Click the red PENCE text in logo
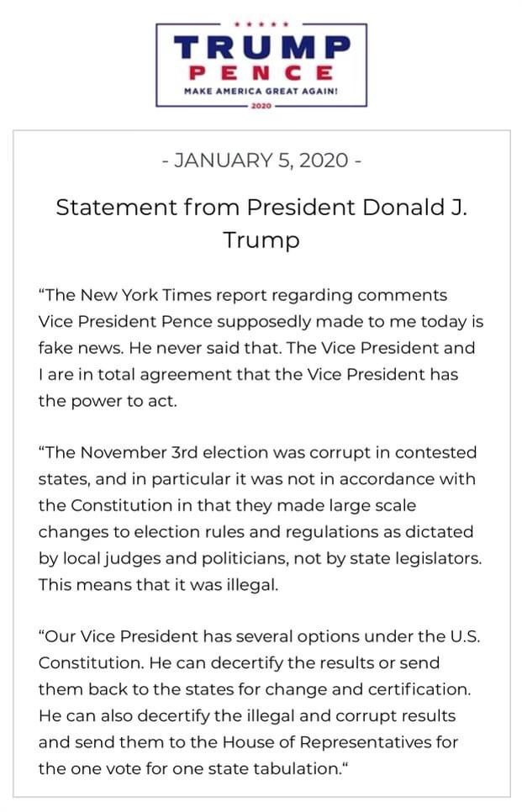The height and width of the screenshot is (812, 522). point(261,73)
